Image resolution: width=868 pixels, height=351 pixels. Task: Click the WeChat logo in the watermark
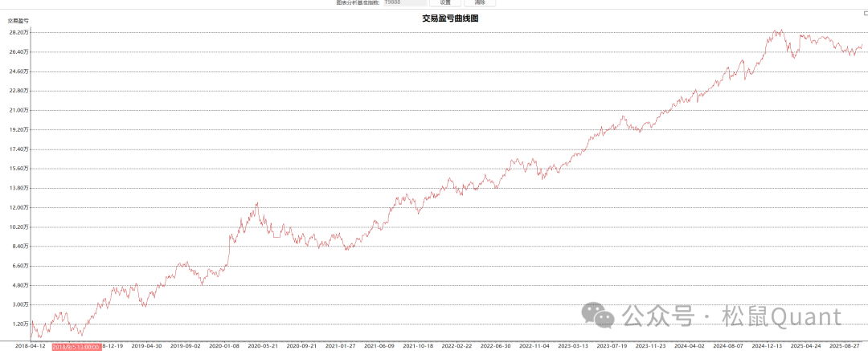[x=600, y=316]
